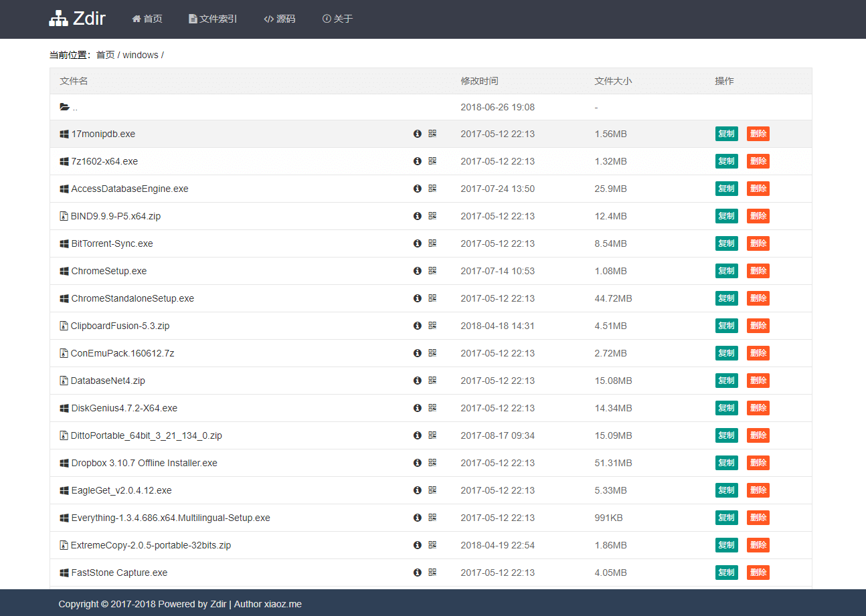Click the info icon for 17monipdb.exe

pos(418,134)
